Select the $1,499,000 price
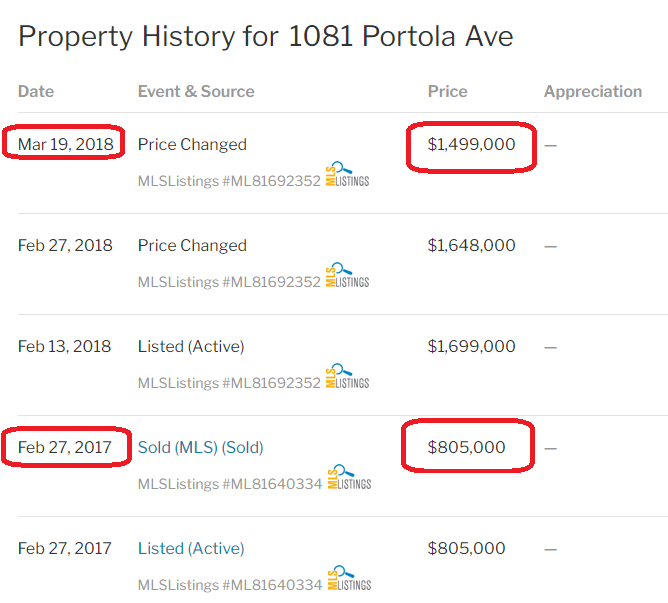 (x=471, y=144)
